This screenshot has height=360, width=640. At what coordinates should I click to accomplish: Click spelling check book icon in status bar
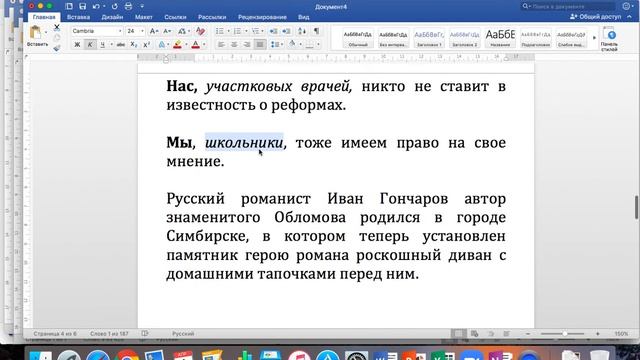[145, 333]
